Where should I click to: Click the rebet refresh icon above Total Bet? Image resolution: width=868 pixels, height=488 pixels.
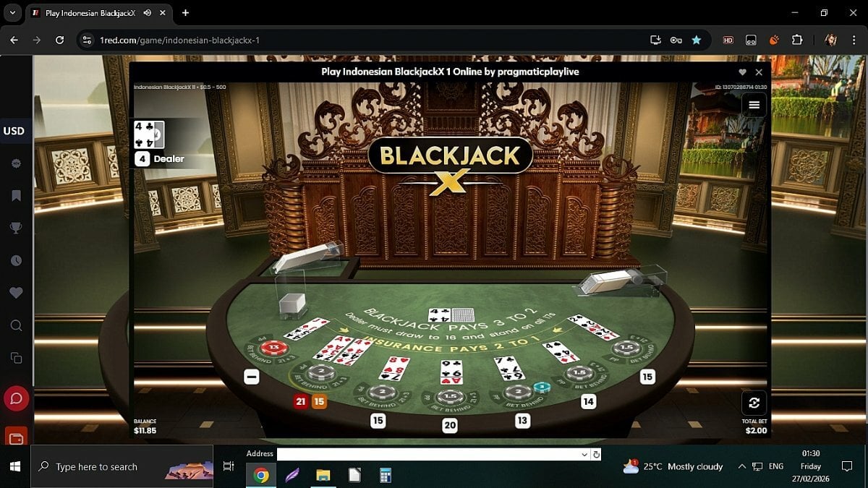click(754, 403)
